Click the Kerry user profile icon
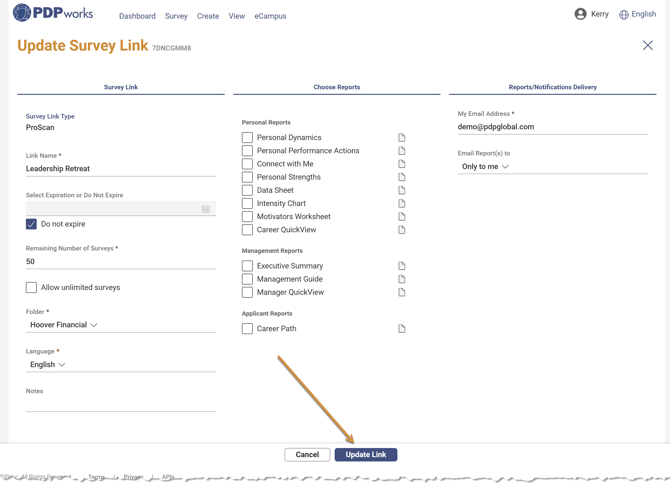 tap(580, 14)
